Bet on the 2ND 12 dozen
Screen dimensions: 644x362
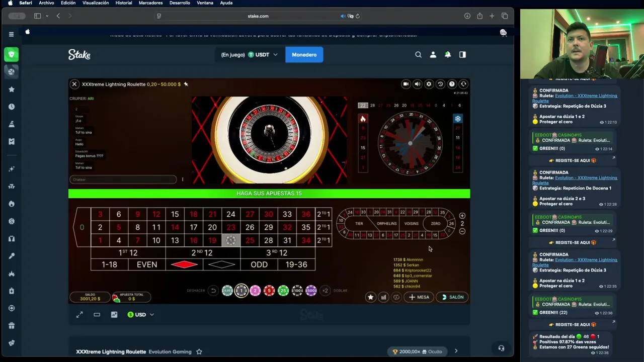tap(202, 253)
